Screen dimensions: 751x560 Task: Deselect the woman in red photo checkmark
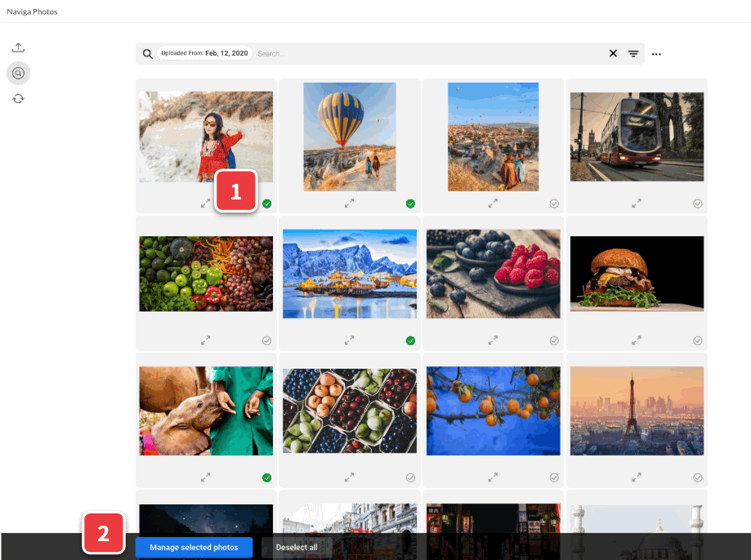(267, 204)
